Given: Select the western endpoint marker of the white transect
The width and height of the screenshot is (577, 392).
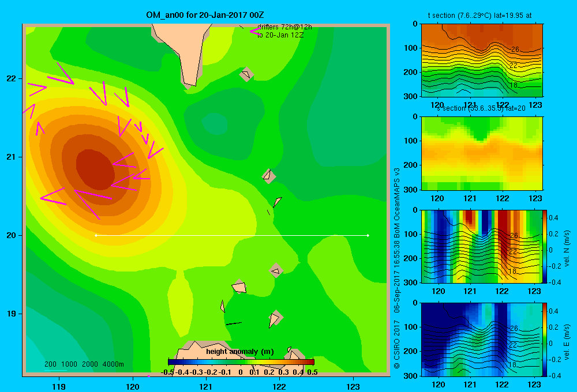Looking at the screenshot, I should [x=96, y=235].
